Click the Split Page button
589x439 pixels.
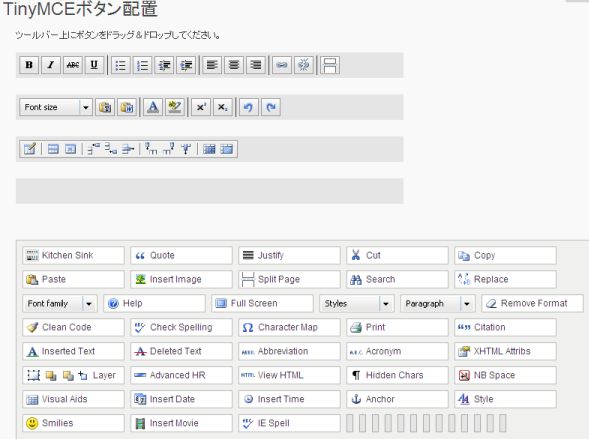click(289, 279)
